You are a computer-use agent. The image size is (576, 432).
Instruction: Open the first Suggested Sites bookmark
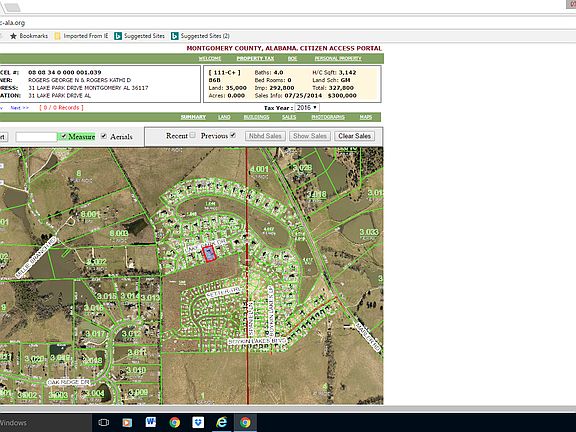point(140,36)
